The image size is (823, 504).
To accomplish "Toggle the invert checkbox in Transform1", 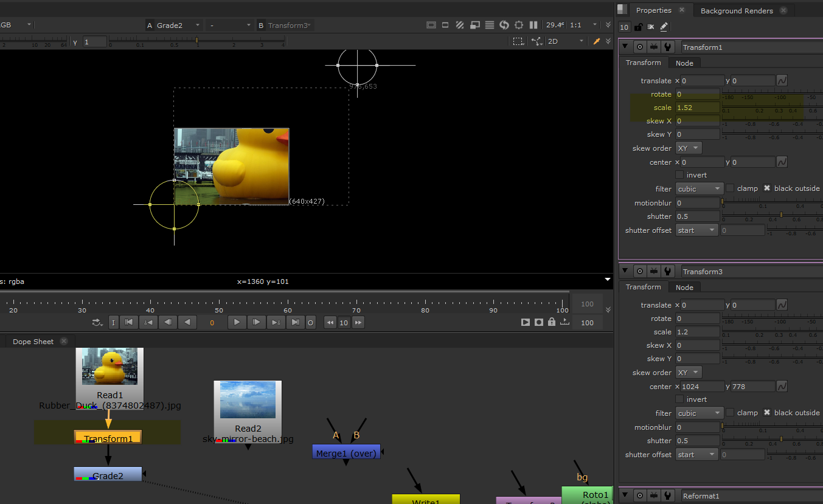I will tap(679, 175).
